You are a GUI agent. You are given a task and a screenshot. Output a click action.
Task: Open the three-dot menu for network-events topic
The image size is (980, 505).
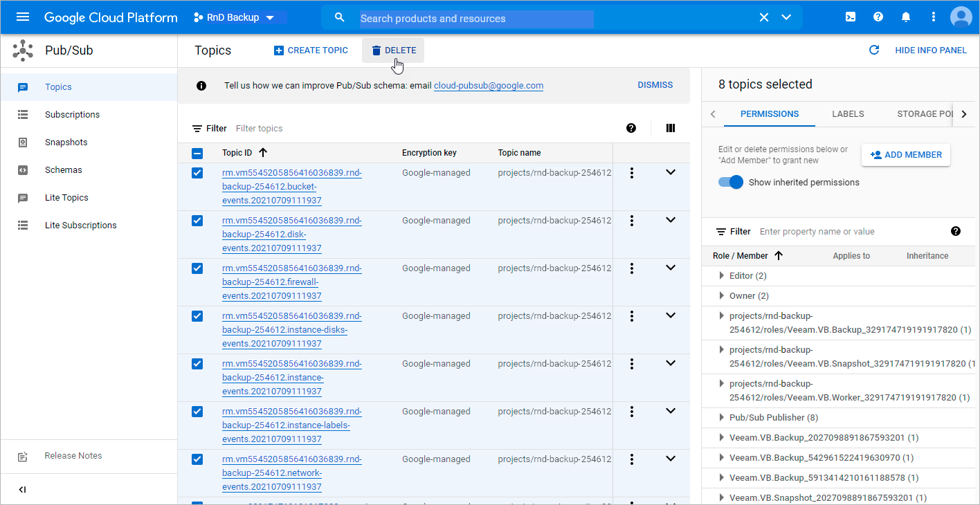point(632,459)
